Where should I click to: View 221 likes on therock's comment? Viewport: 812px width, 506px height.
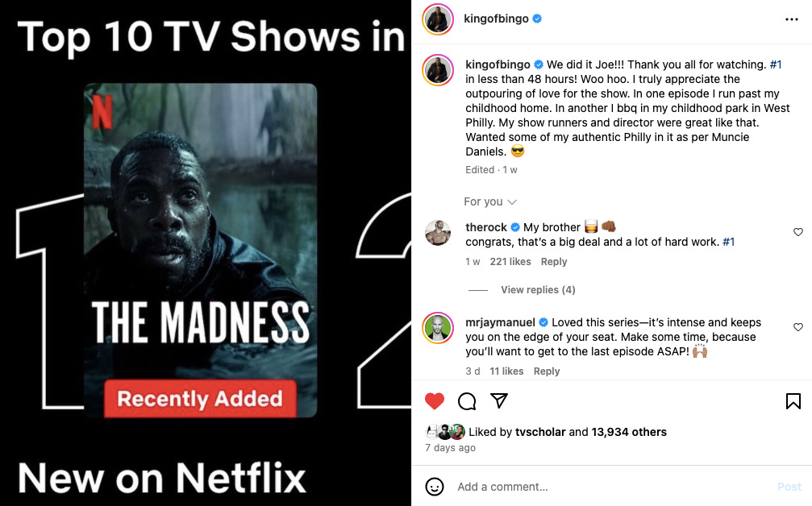point(510,262)
